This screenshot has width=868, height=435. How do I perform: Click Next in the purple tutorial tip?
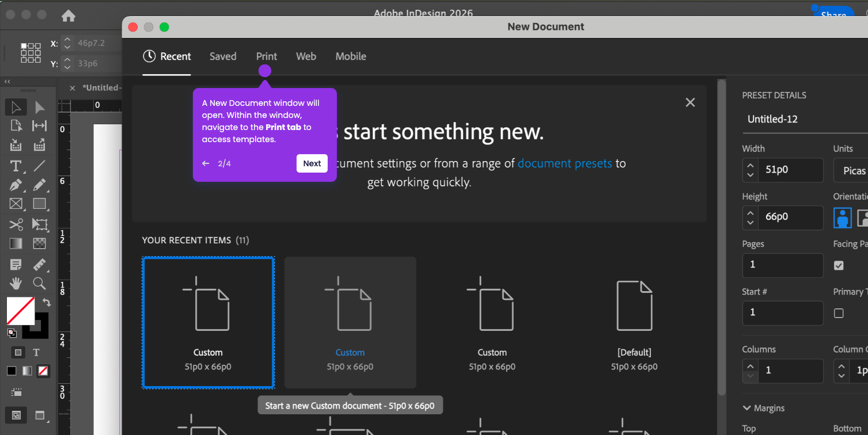[312, 163]
